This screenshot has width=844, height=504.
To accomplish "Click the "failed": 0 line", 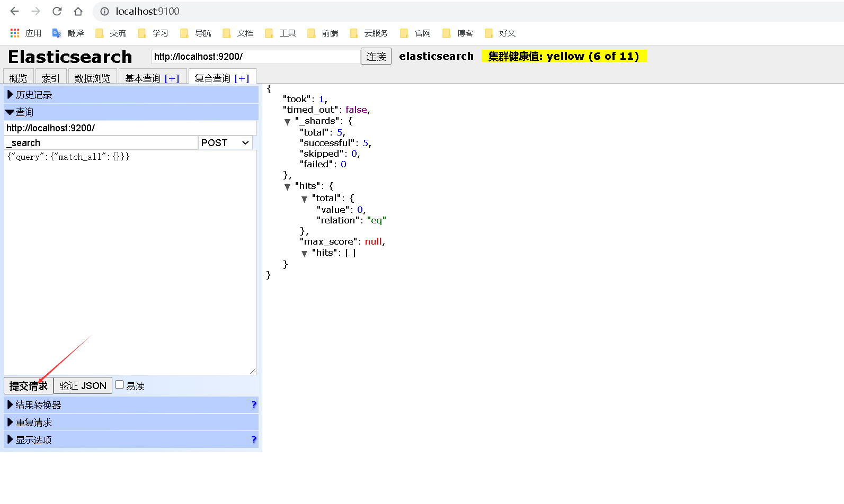I will 323,164.
